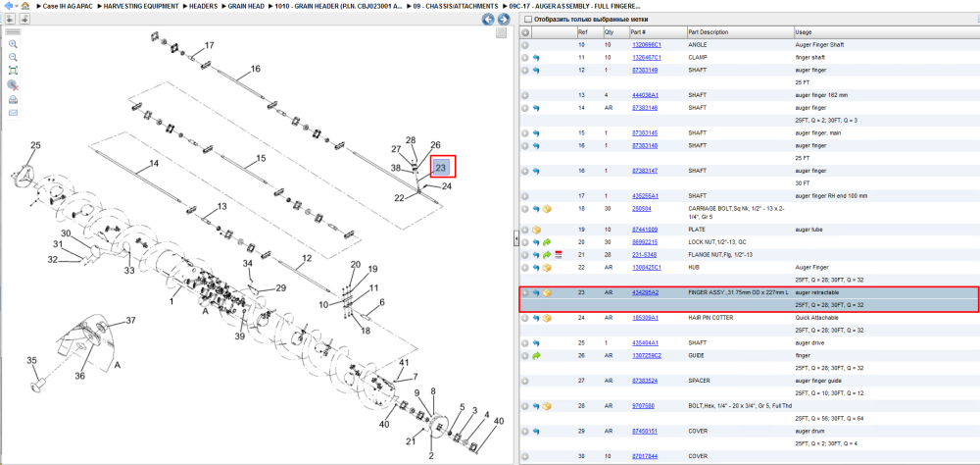This screenshot has width=980, height=465.
Task: Select callout 16 in the diagram
Action: (x=255, y=69)
